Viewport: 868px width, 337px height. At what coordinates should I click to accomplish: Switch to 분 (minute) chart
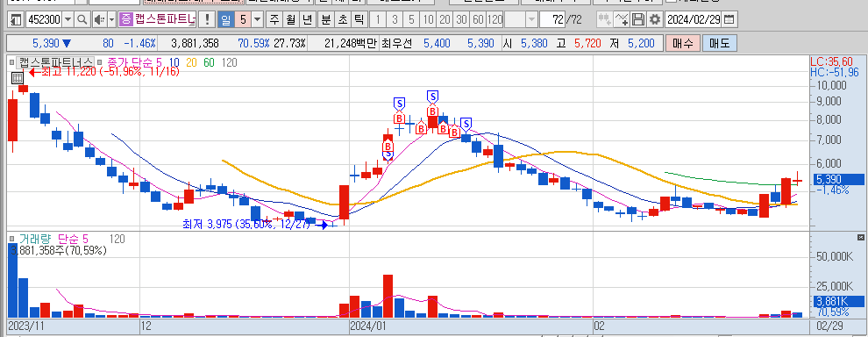pos(326,20)
